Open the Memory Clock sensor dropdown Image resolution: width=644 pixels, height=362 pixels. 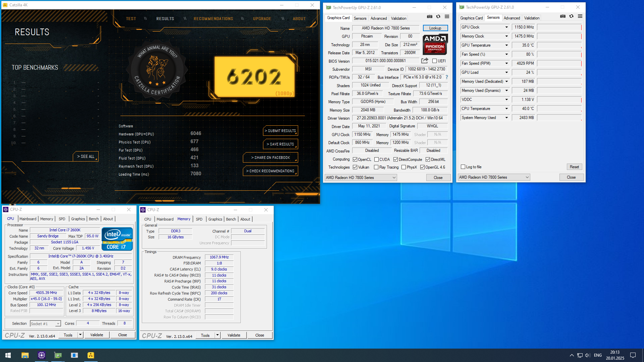click(x=506, y=36)
